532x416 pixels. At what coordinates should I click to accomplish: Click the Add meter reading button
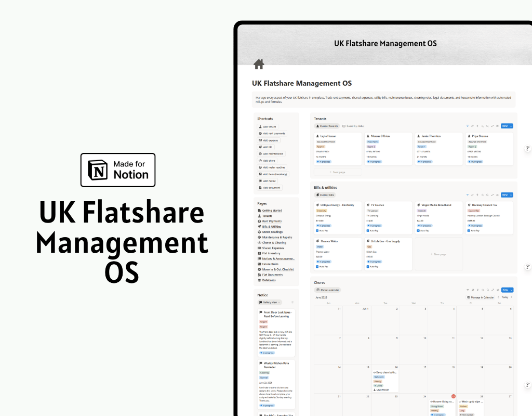pyautogui.click(x=272, y=167)
